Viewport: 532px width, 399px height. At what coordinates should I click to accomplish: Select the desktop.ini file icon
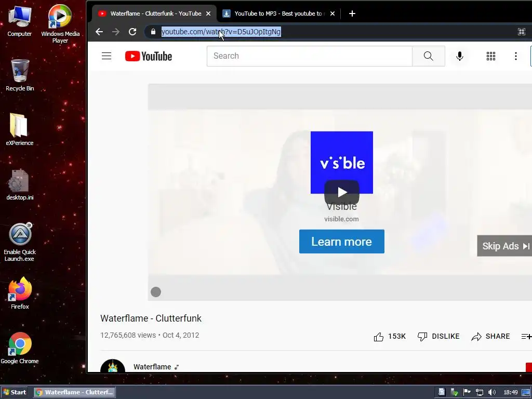pyautogui.click(x=20, y=185)
